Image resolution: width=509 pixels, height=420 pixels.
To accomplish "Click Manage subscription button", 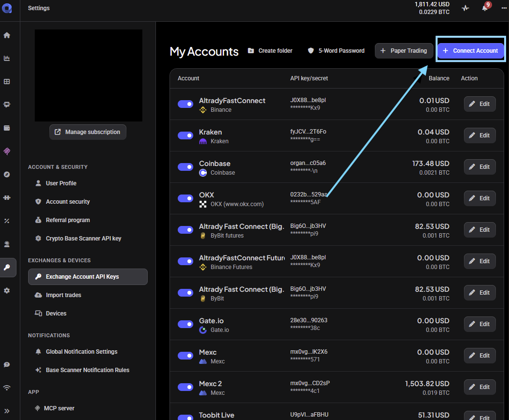I will click(x=88, y=132).
